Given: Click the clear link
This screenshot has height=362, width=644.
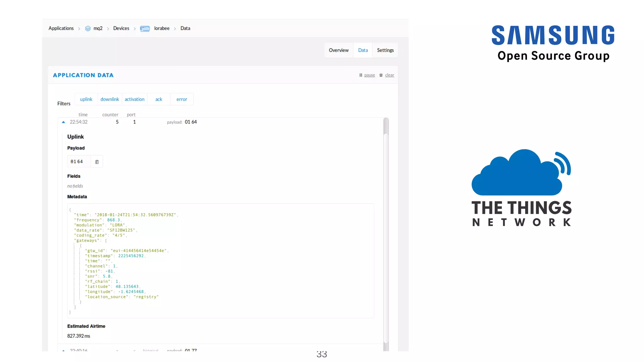Looking at the screenshot, I should 390,75.
